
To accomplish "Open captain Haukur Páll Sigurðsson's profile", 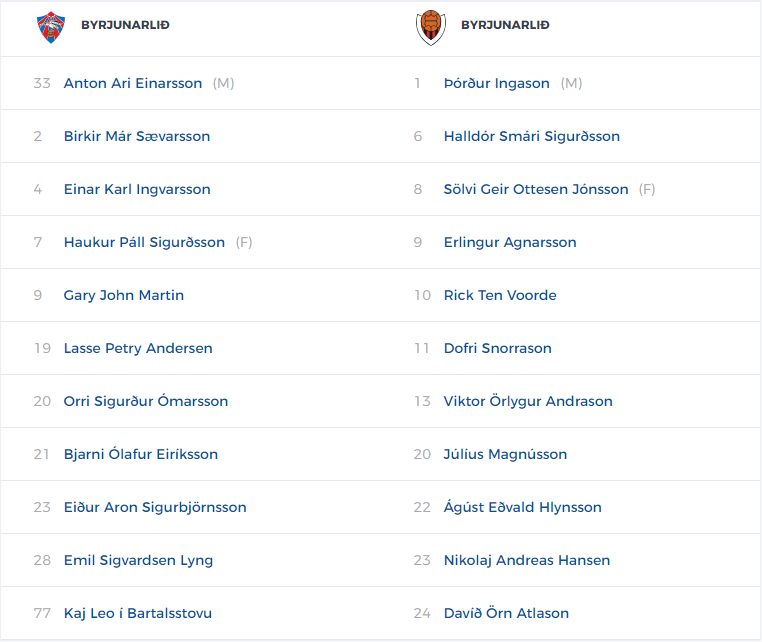I will [x=144, y=242].
